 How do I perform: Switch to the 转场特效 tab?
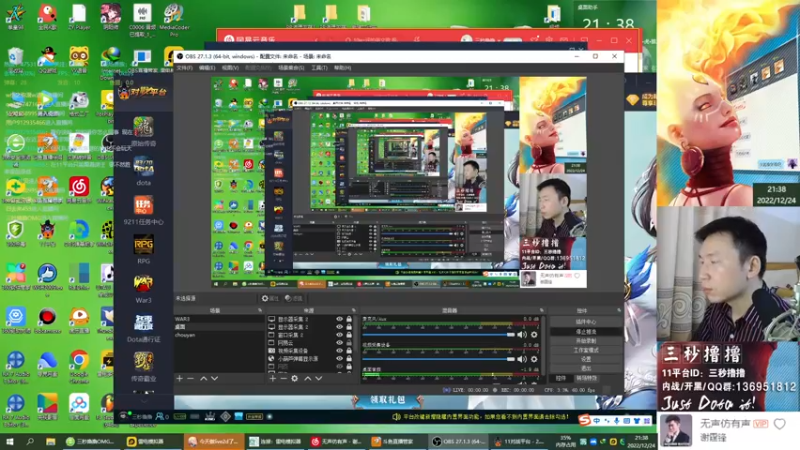(587, 379)
